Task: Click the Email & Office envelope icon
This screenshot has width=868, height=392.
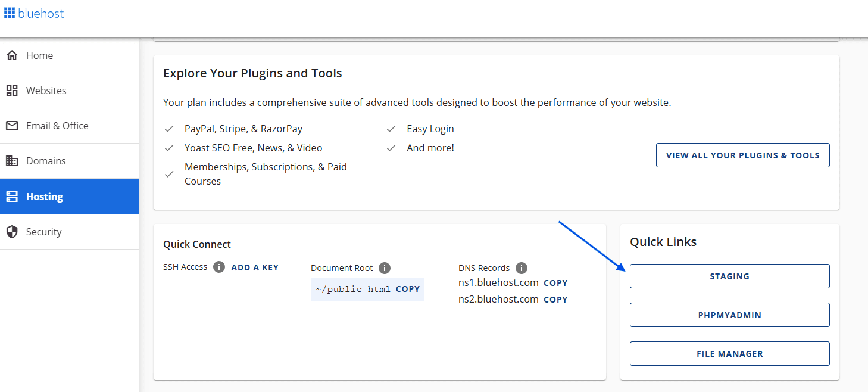Action: point(12,126)
